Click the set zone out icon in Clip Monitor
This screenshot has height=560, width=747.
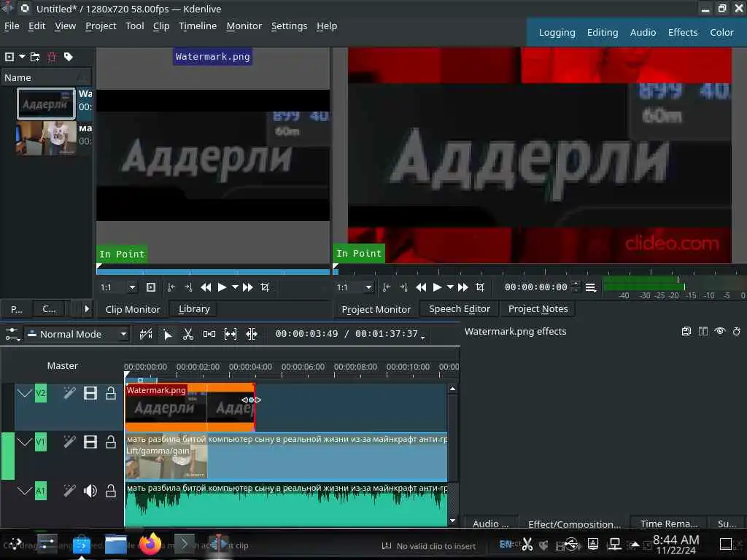coord(188,287)
